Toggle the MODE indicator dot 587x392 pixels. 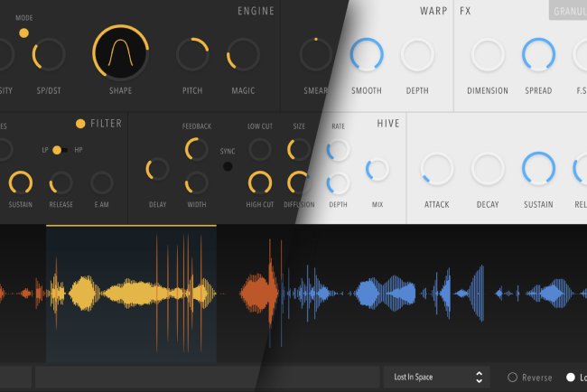[24, 33]
